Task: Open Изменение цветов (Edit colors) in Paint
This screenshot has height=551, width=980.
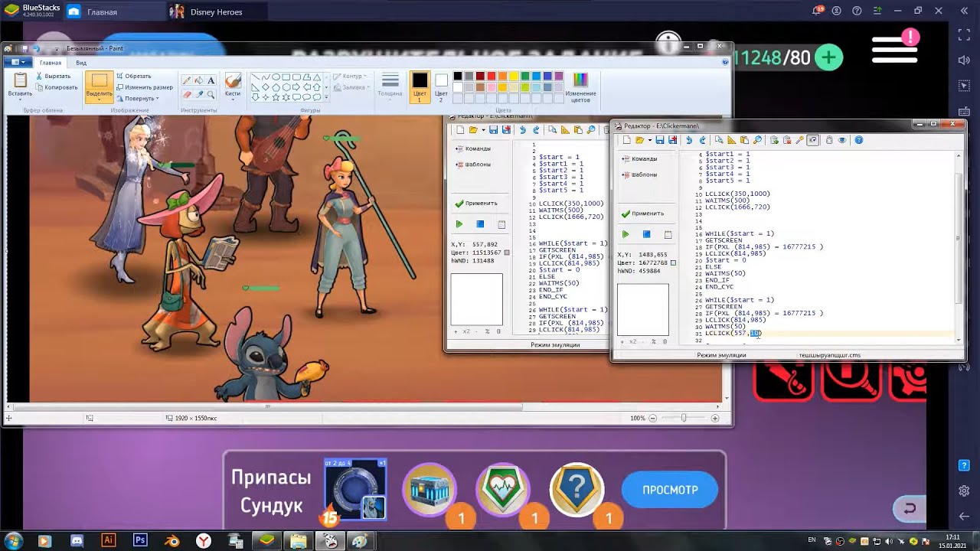Action: [x=580, y=86]
